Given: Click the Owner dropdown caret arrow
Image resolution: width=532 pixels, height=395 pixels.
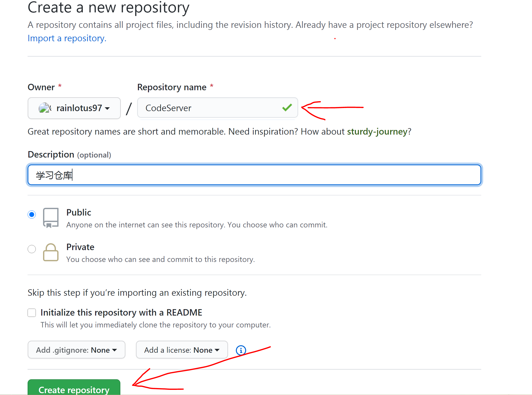Looking at the screenshot, I should point(107,108).
